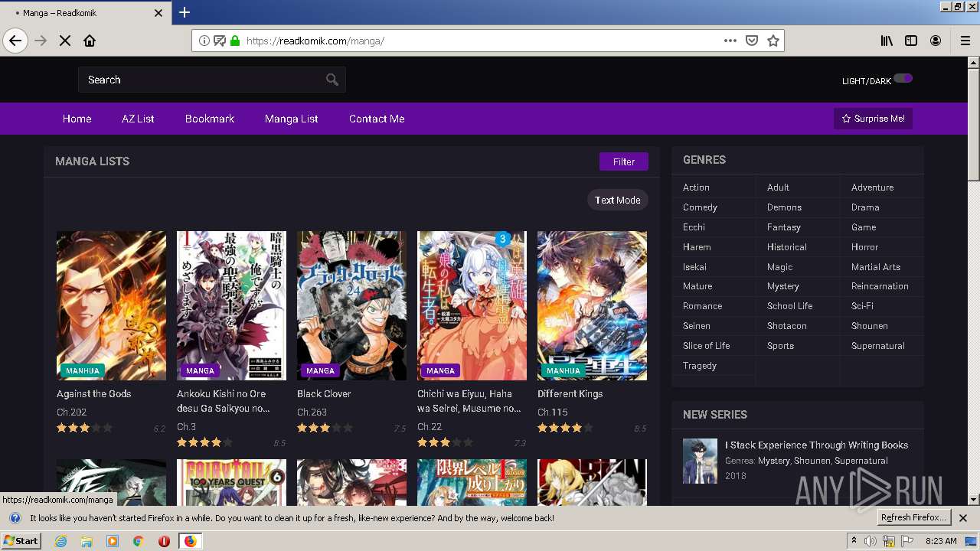This screenshot has width=980, height=551.
Task: Open the Firefox hamburger menu
Action: [965, 41]
